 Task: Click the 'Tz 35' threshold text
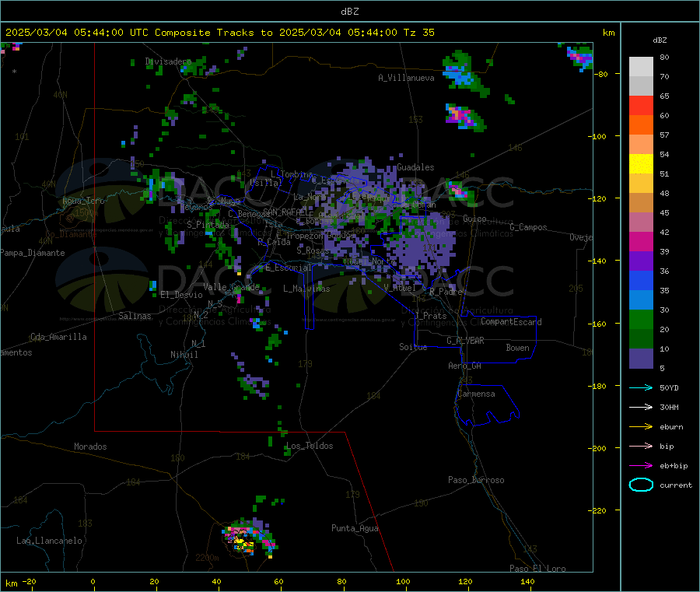tap(418, 33)
